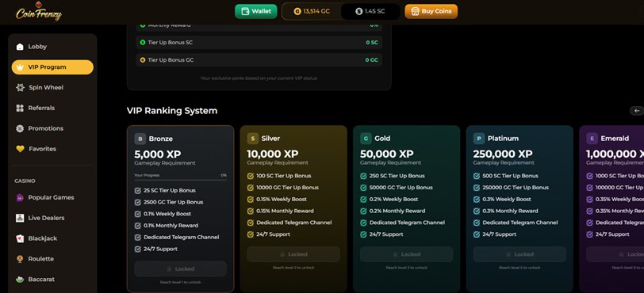Image resolution: width=644 pixels, height=293 pixels.
Task: Click the Buy Coins button
Action: click(x=431, y=11)
